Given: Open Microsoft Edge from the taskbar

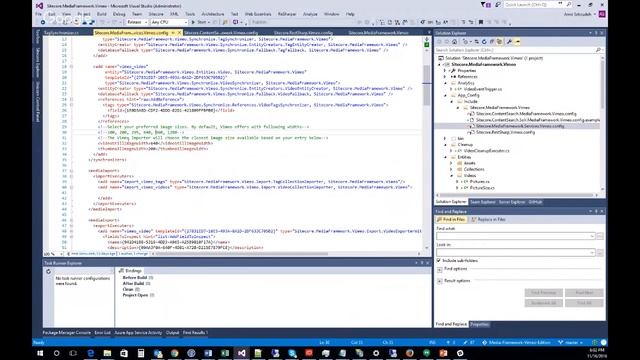Looking at the screenshot, I should (x=91, y=353).
